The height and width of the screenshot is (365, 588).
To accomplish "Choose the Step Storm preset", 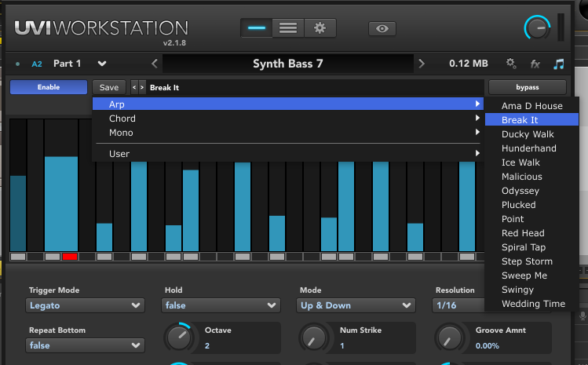I will coord(531,261).
